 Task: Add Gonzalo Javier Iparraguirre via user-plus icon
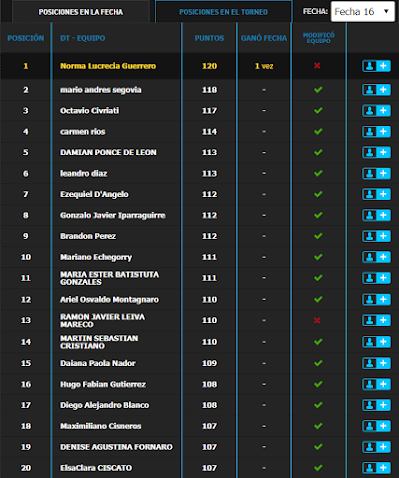376,215
